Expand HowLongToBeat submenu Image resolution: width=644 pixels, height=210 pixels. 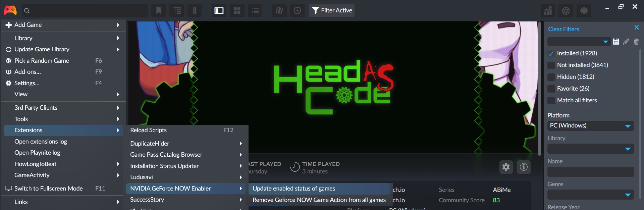pos(63,164)
